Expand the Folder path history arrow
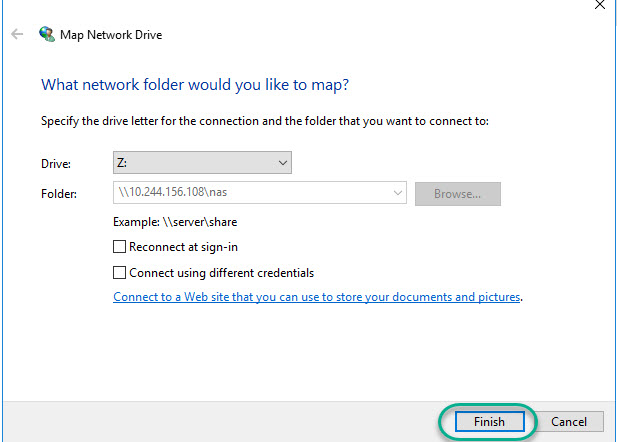617x442 pixels. (x=398, y=193)
